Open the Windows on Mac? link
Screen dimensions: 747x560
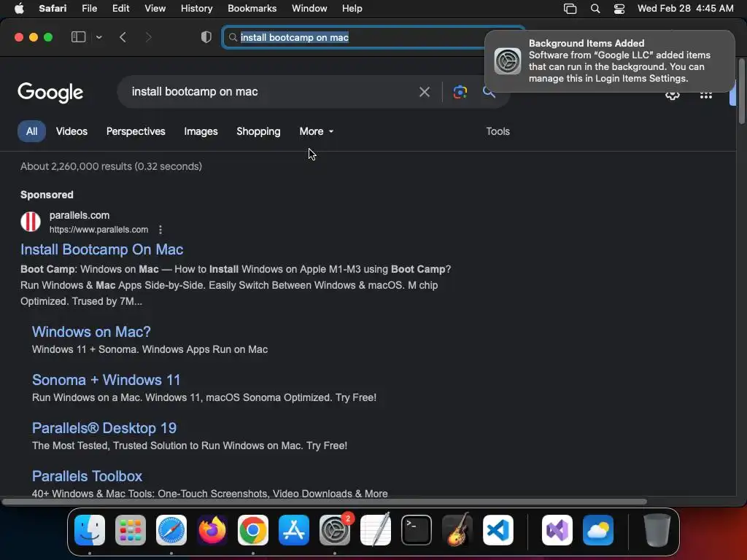point(91,332)
